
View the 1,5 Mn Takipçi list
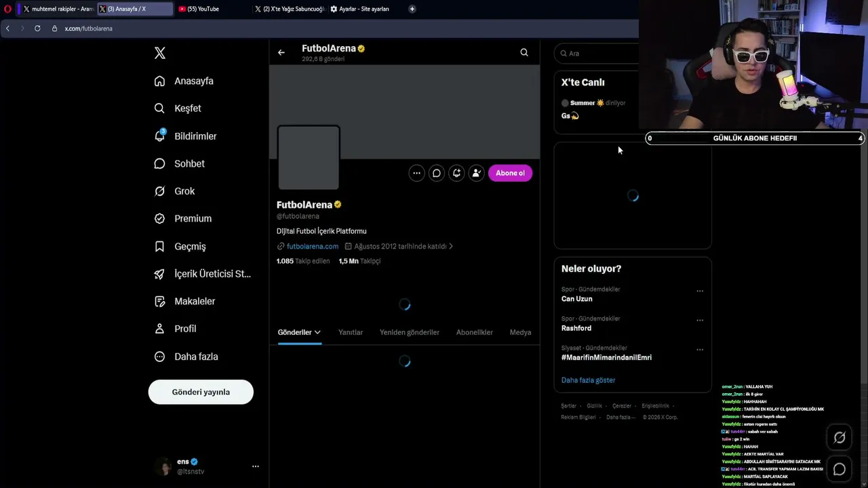click(x=359, y=261)
